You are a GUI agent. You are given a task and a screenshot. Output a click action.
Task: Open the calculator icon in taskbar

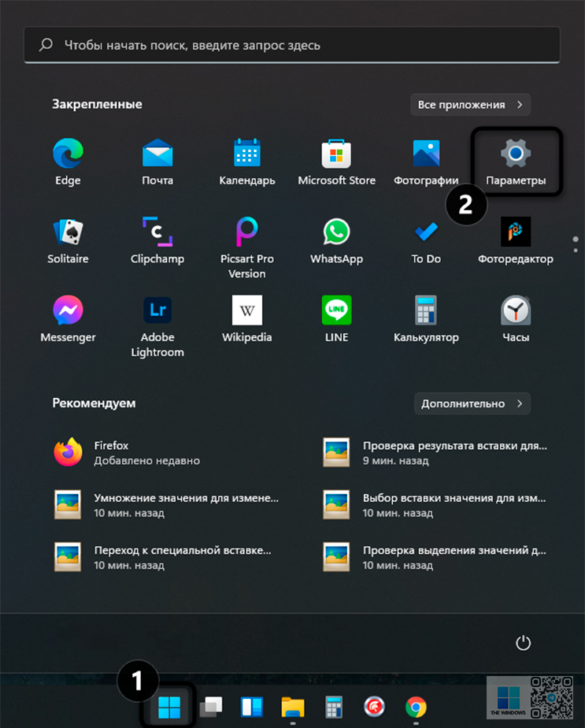pos(334,707)
